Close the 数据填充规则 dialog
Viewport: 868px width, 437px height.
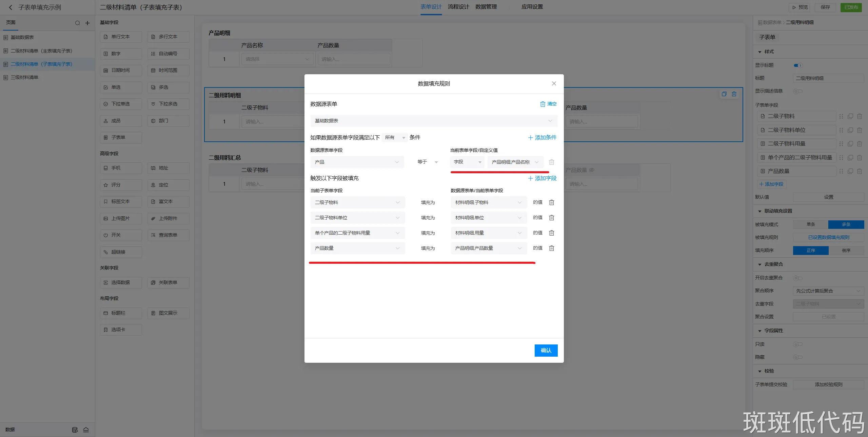click(x=554, y=83)
